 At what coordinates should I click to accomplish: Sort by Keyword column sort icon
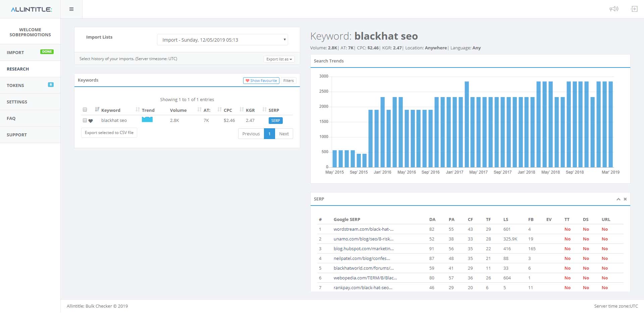click(97, 109)
